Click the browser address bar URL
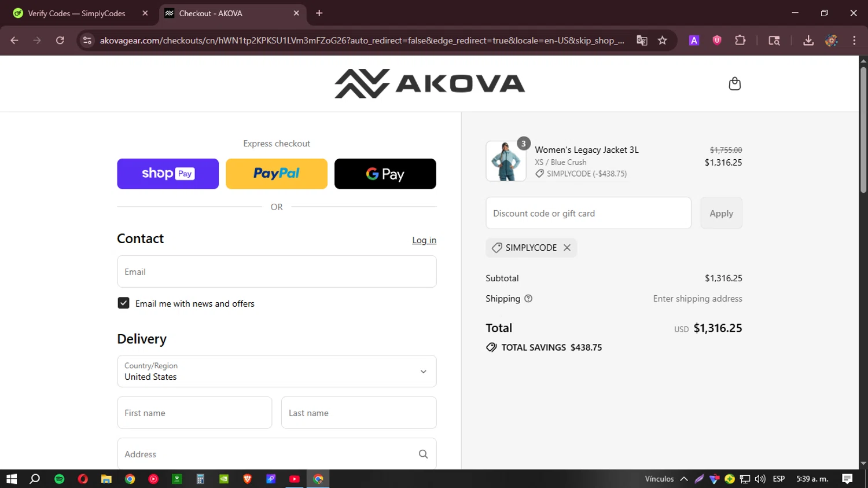Image resolution: width=868 pixels, height=488 pixels. click(362, 41)
